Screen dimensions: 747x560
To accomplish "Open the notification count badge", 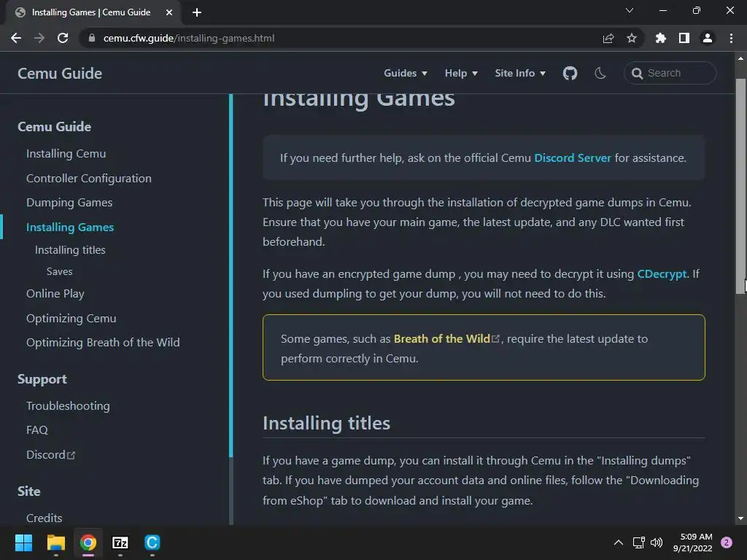I will tap(727, 542).
